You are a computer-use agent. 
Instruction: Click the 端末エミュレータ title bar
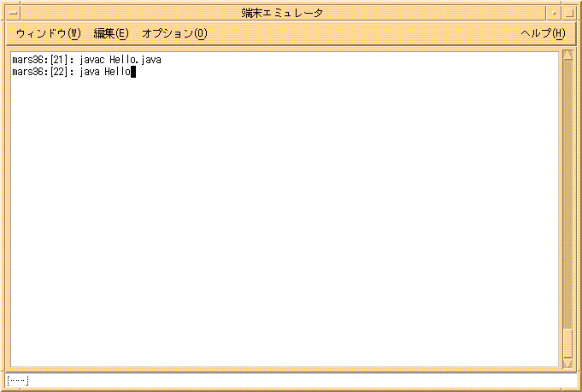tap(282, 13)
